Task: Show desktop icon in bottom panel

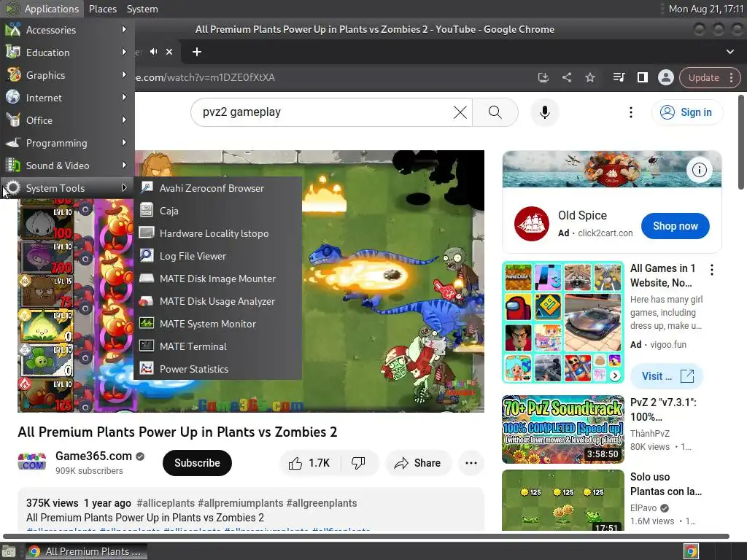Action: point(9,551)
